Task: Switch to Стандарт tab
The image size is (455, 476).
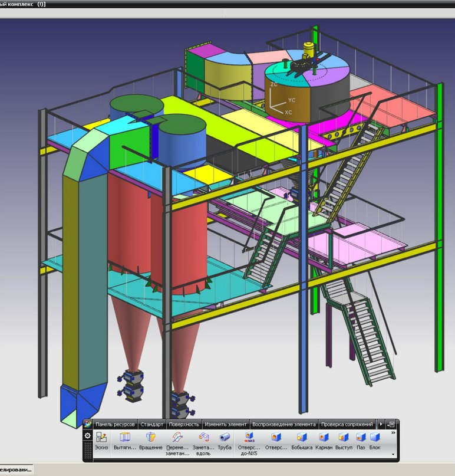Action: click(x=151, y=425)
